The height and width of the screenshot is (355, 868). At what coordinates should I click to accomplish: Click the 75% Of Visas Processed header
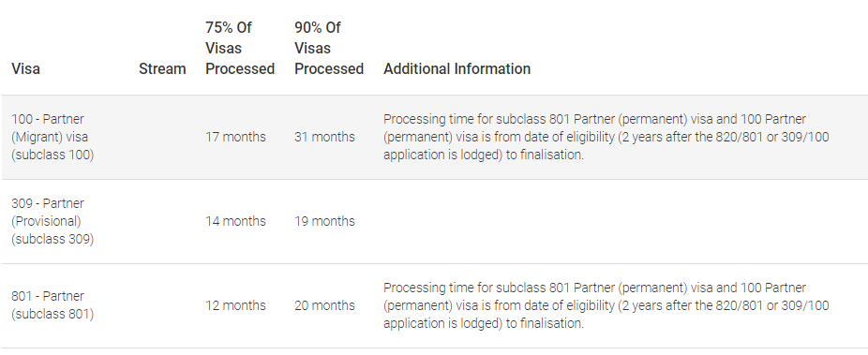pyautogui.click(x=240, y=48)
